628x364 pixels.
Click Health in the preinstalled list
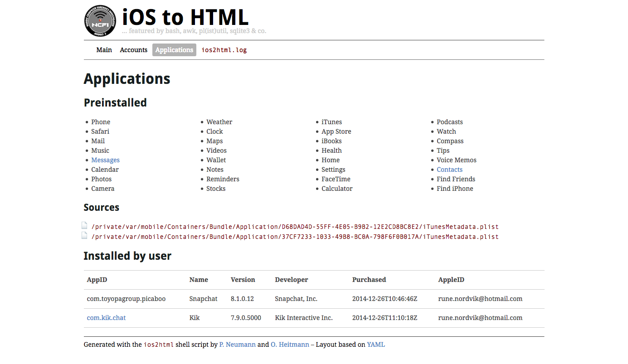pyautogui.click(x=332, y=150)
